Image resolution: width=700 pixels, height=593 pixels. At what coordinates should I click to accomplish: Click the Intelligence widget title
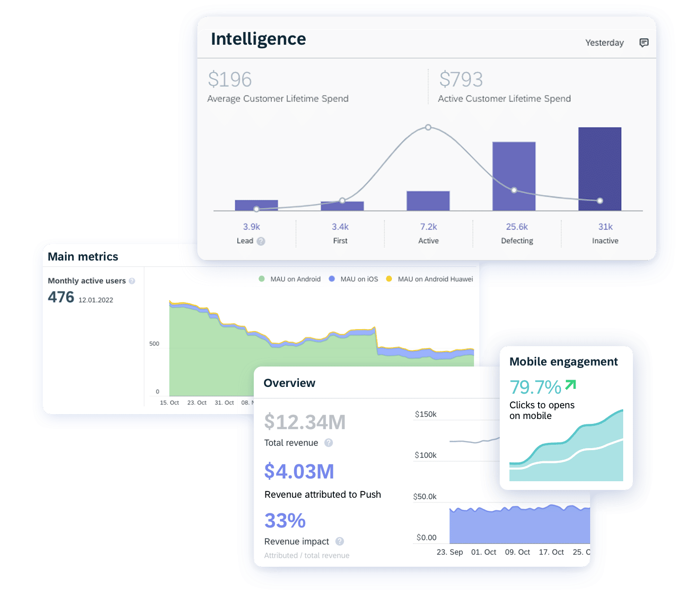[258, 39]
